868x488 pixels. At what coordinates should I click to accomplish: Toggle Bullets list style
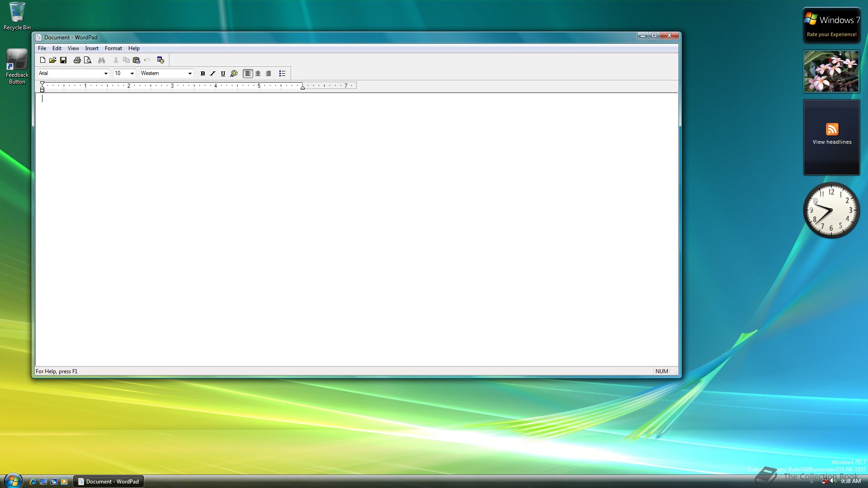coord(282,73)
